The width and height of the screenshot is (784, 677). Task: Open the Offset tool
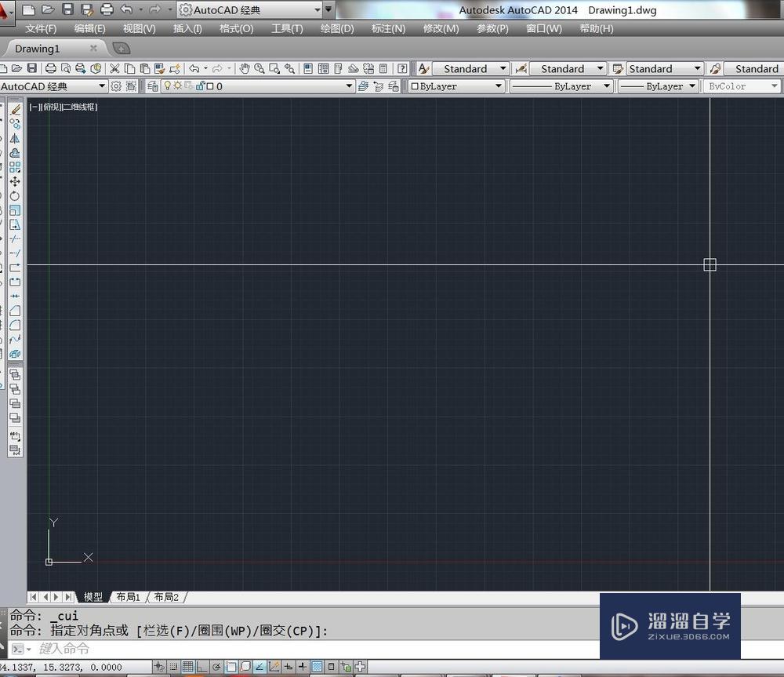click(x=15, y=154)
